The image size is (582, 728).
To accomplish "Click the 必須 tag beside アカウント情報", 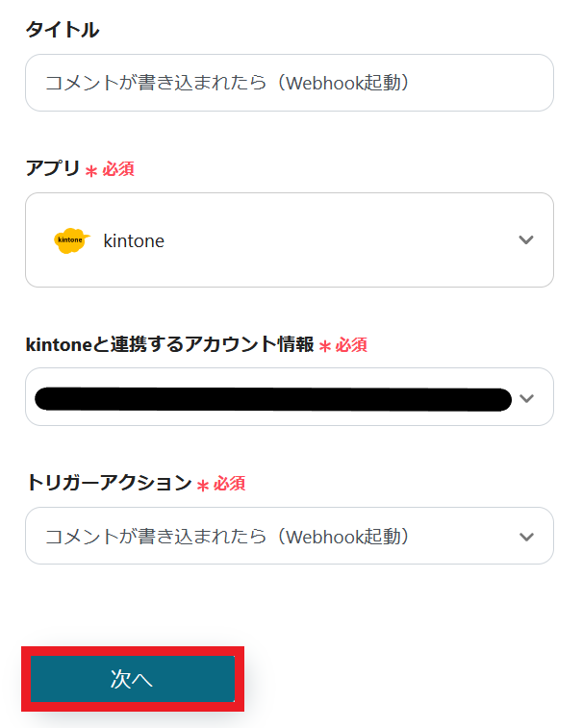I will (351, 344).
